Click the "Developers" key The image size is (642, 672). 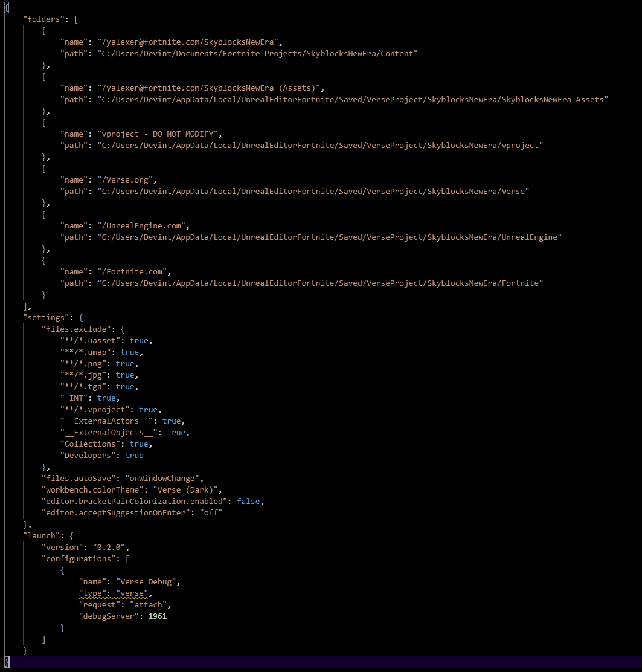click(x=88, y=455)
